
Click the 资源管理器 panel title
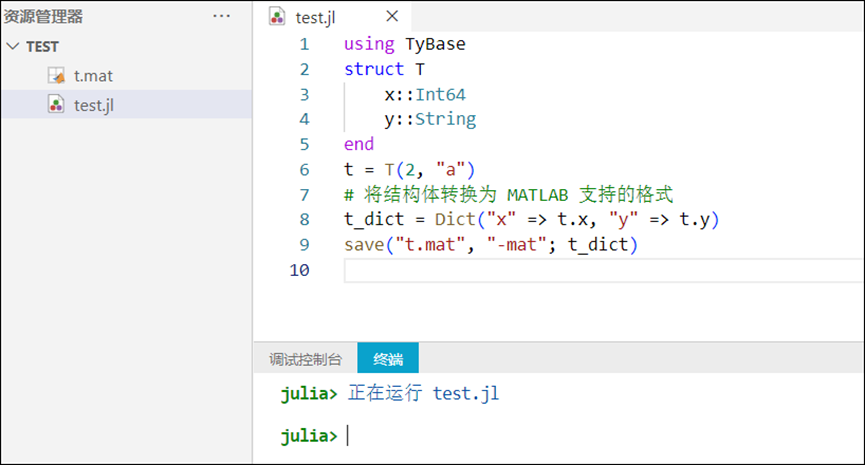42,17
